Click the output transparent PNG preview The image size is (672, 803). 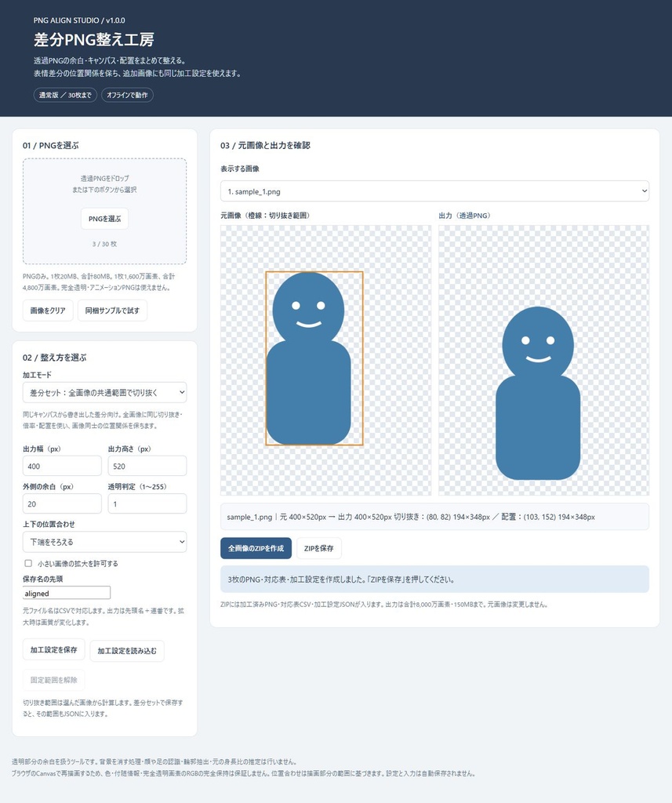(543, 360)
